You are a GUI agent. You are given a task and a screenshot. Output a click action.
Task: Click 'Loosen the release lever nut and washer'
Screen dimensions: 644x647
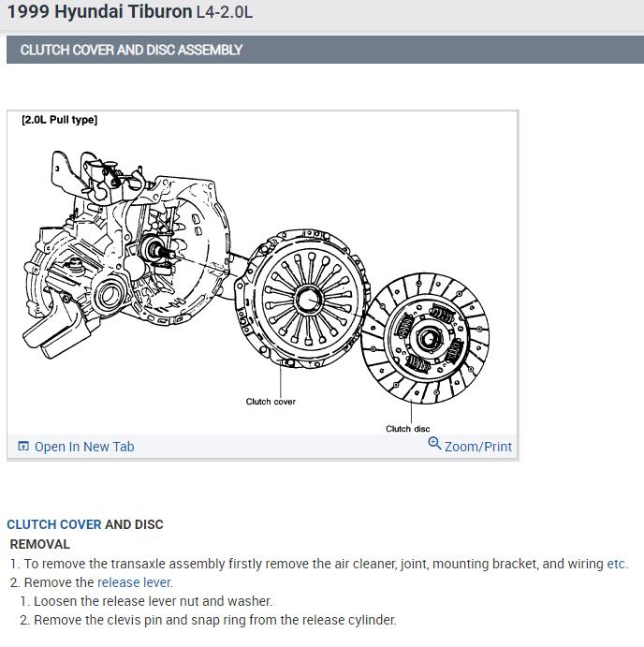coord(153,601)
